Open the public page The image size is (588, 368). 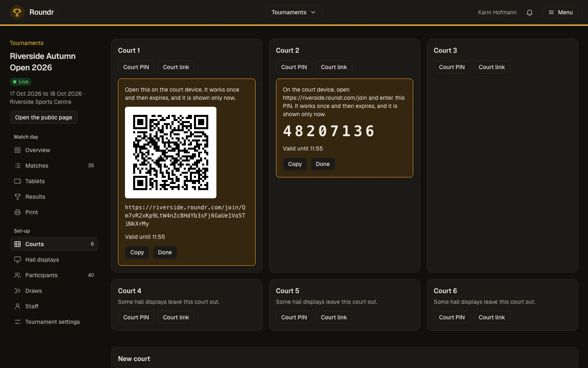tap(44, 117)
